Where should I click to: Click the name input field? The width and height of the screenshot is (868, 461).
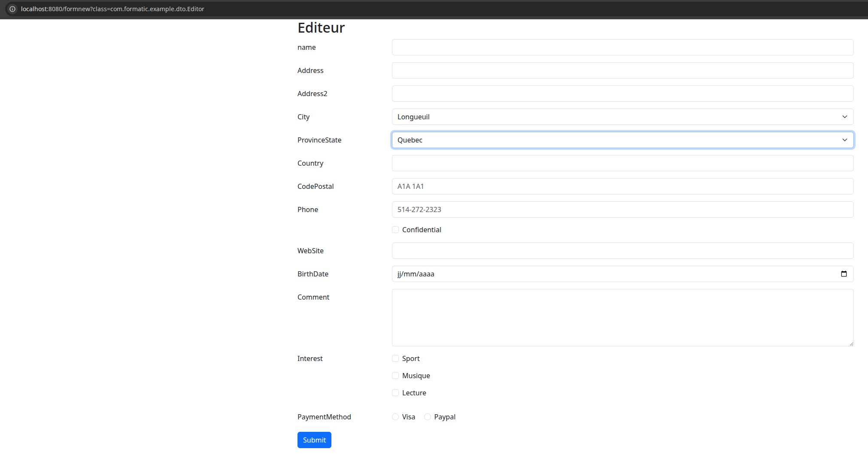[622, 47]
